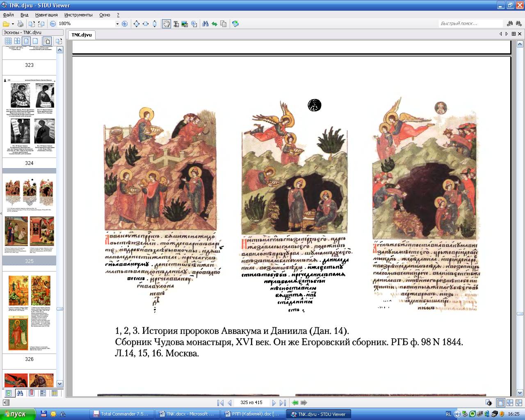The height and width of the screenshot is (420, 525).
Task: Toggle the bookmarks panel tab icon
Action: pyautogui.click(x=31, y=393)
